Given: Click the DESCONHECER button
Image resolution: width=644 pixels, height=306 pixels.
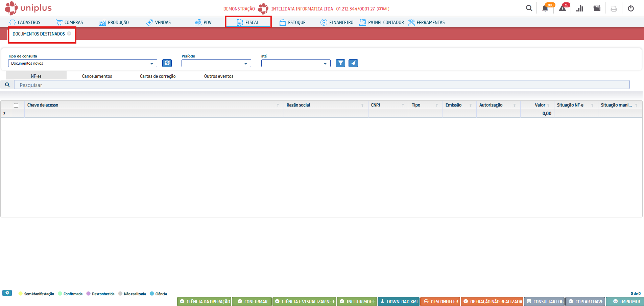Looking at the screenshot, I should tap(440, 302).
